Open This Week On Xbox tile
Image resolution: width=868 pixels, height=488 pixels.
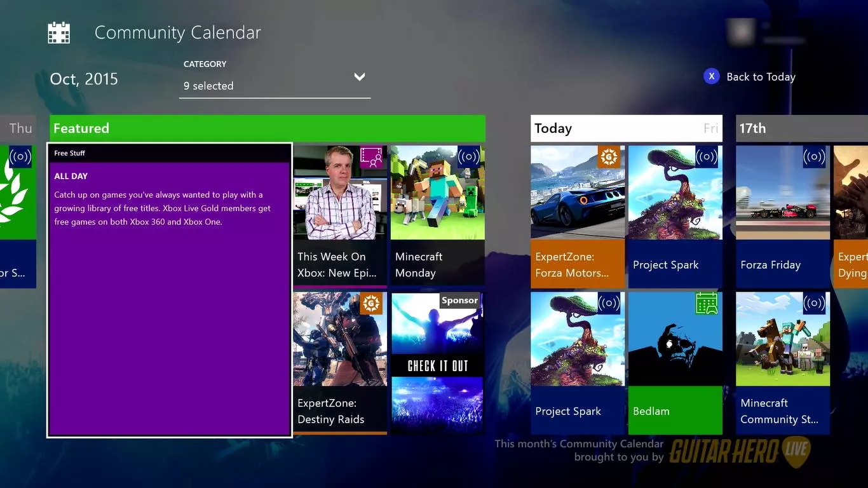click(x=340, y=217)
